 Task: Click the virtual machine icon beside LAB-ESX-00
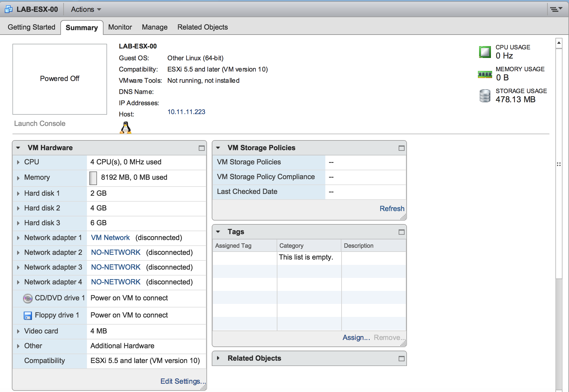9,9
